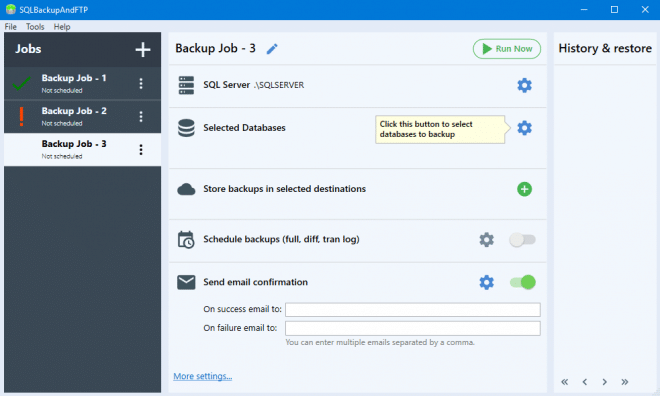Click the envelope email icon
Viewport: 660px width, 396px height.
pyautogui.click(x=186, y=282)
